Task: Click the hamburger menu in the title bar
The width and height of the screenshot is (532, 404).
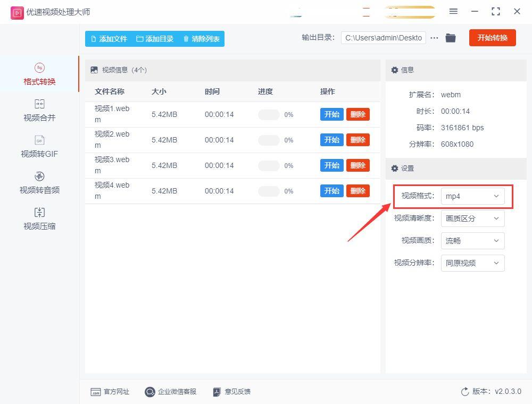Action: pos(454,11)
